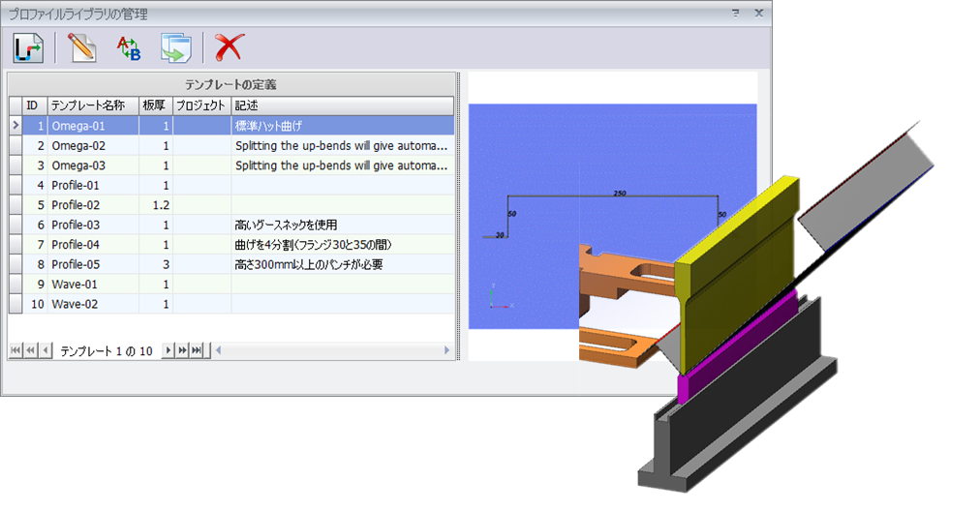This screenshot has height=511, width=980.
Task: Click the edit template pencil icon
Action: [x=82, y=47]
